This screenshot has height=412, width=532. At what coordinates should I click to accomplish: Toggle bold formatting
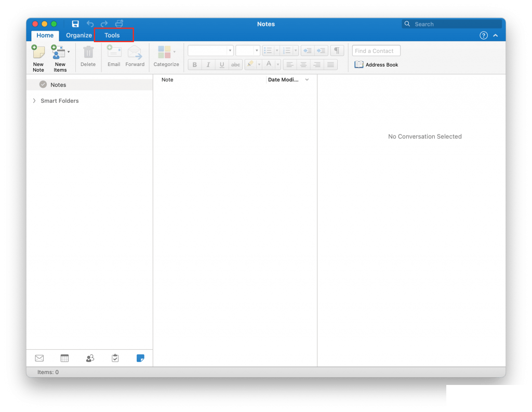point(194,64)
